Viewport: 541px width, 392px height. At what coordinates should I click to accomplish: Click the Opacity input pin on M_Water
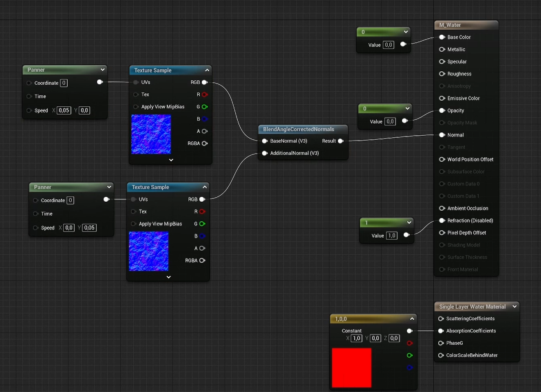tap(442, 110)
